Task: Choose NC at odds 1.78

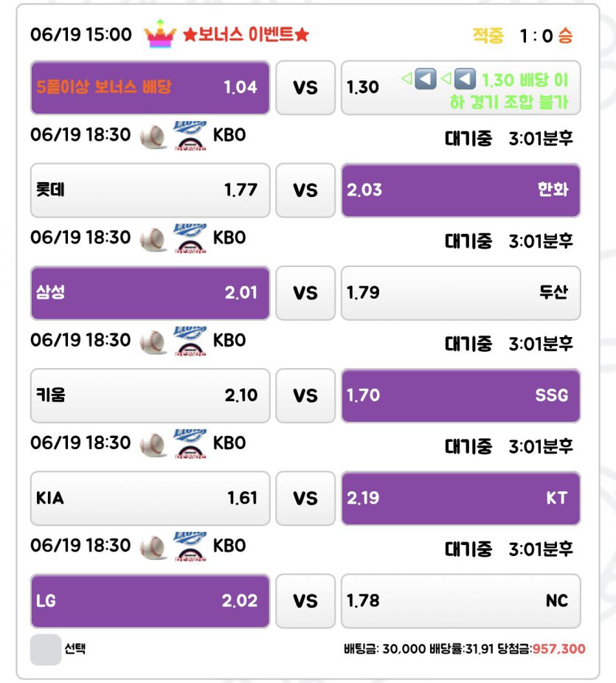Action: (461, 601)
